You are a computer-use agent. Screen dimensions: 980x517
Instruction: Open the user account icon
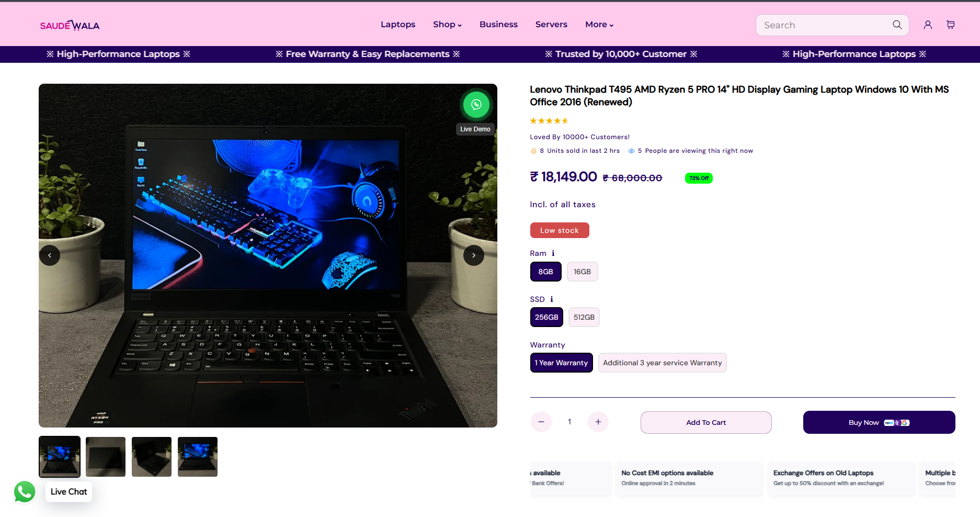coord(928,25)
